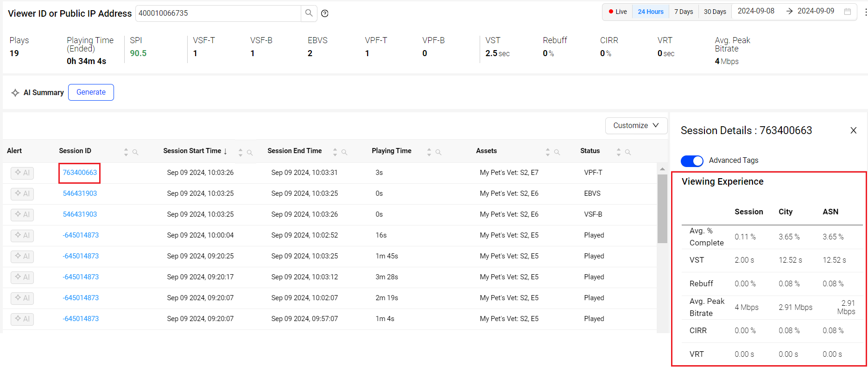
Task: Open session -645014873 with 2m 19s playing time
Action: [81, 298]
